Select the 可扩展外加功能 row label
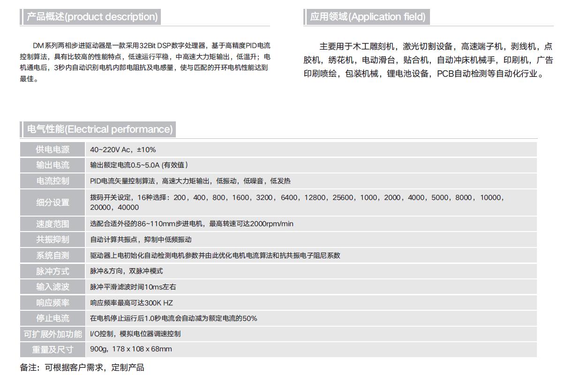The height and width of the screenshot is (375, 588). pyautogui.click(x=53, y=334)
